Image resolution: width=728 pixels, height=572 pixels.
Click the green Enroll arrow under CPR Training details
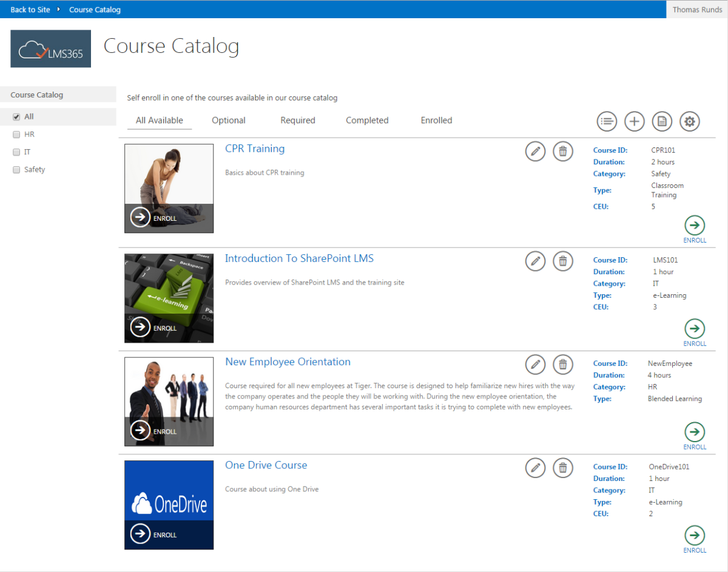[695, 226]
